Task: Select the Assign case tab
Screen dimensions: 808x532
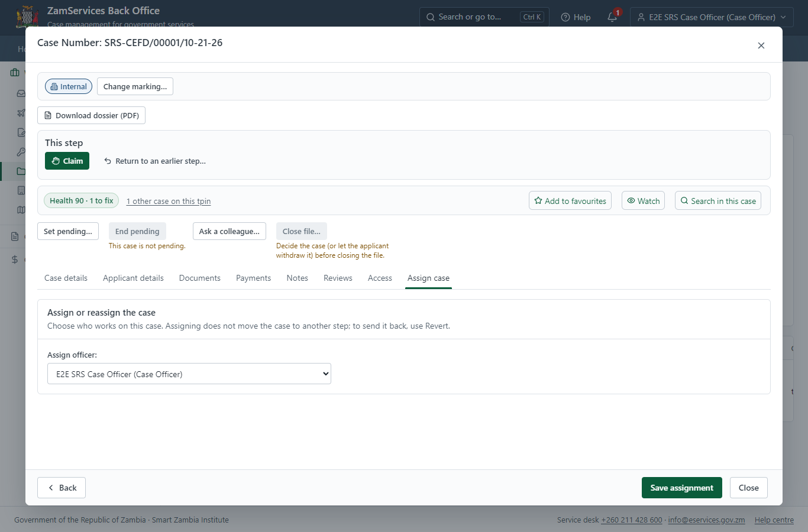Action: coord(428,278)
